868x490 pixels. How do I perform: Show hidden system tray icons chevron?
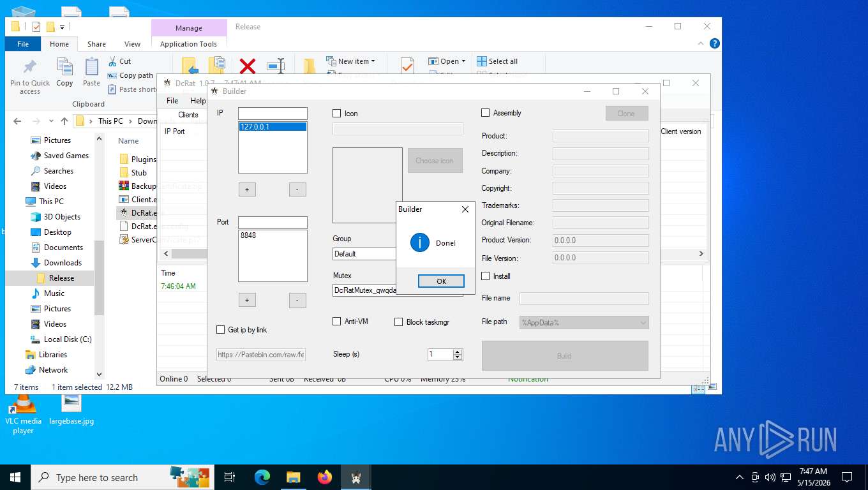point(740,477)
